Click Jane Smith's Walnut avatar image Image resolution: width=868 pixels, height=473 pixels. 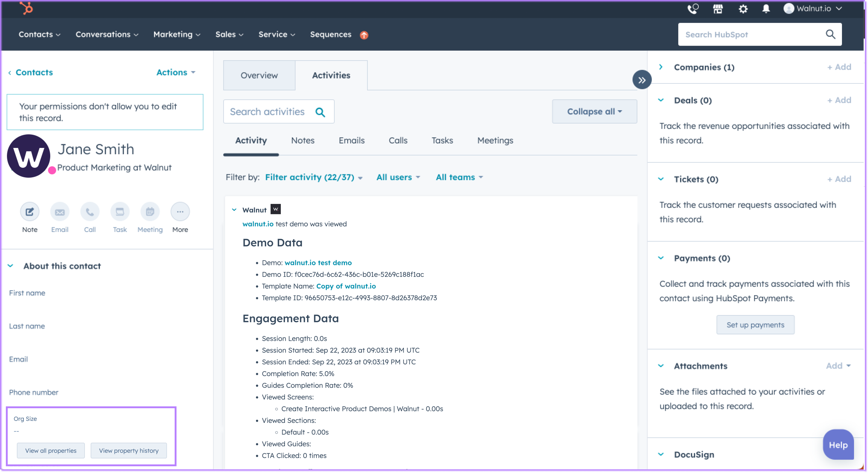click(x=29, y=156)
